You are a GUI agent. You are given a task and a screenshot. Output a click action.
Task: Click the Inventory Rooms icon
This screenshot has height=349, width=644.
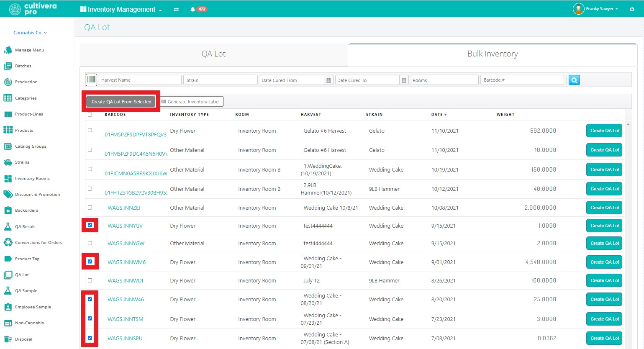pyautogui.click(x=8, y=179)
